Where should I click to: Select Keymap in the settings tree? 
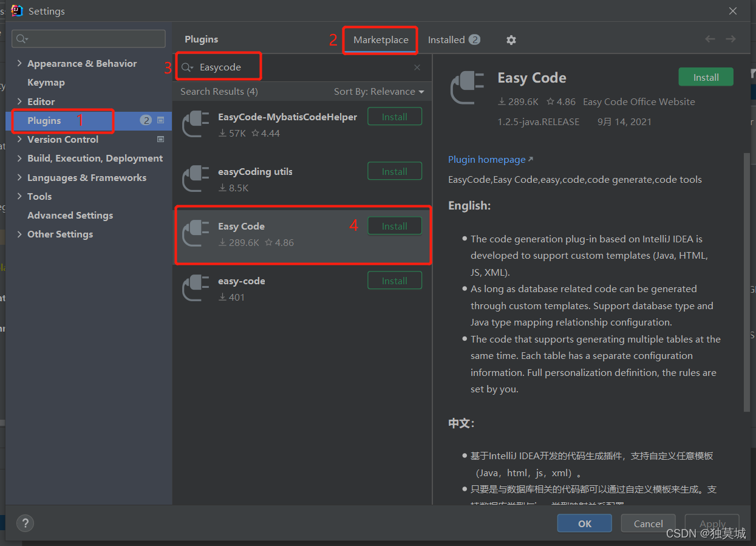click(x=46, y=82)
